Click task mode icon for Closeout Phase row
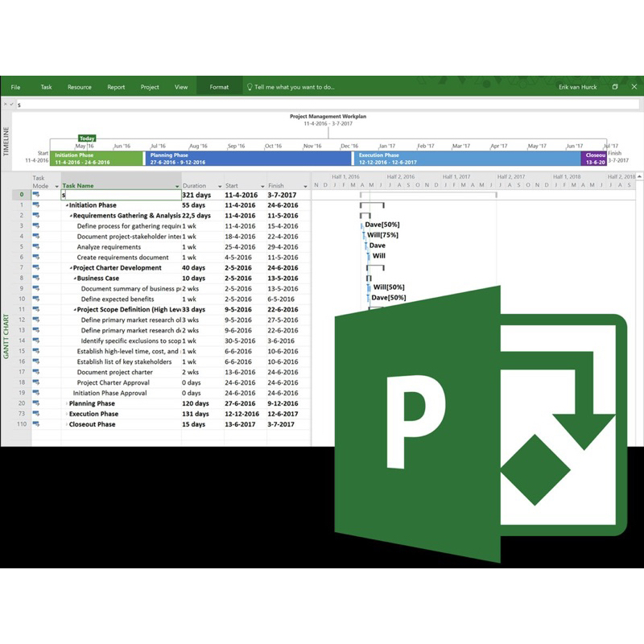This screenshot has height=644, width=644. pyautogui.click(x=36, y=424)
